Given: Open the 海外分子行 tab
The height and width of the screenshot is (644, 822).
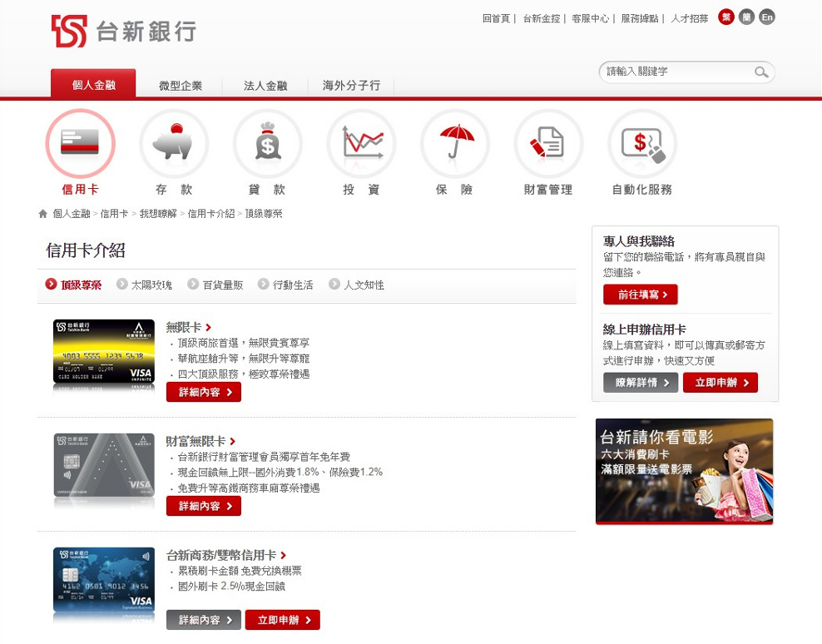Looking at the screenshot, I should (351, 86).
